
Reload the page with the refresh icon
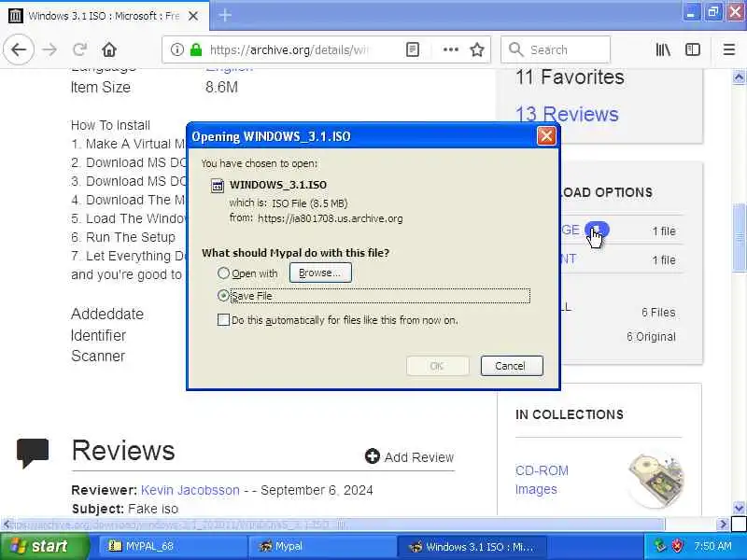79,49
